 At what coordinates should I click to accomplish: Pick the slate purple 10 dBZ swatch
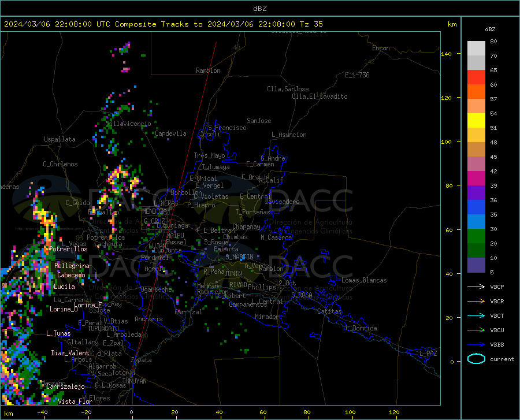[x=476, y=265]
